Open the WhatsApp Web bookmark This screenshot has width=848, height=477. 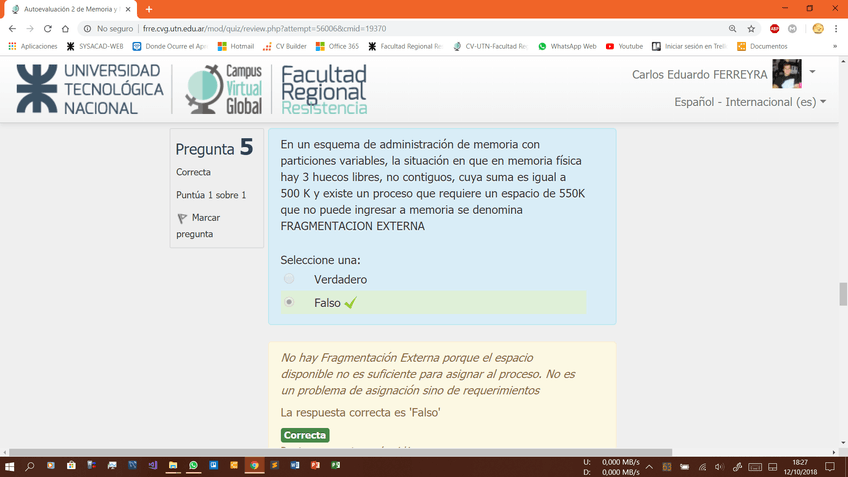click(567, 46)
